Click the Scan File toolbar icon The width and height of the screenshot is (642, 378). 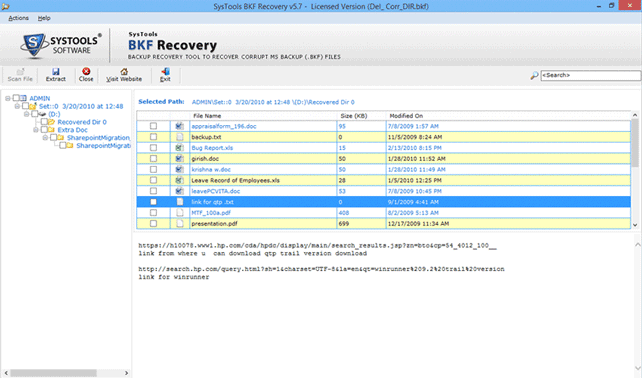point(20,72)
